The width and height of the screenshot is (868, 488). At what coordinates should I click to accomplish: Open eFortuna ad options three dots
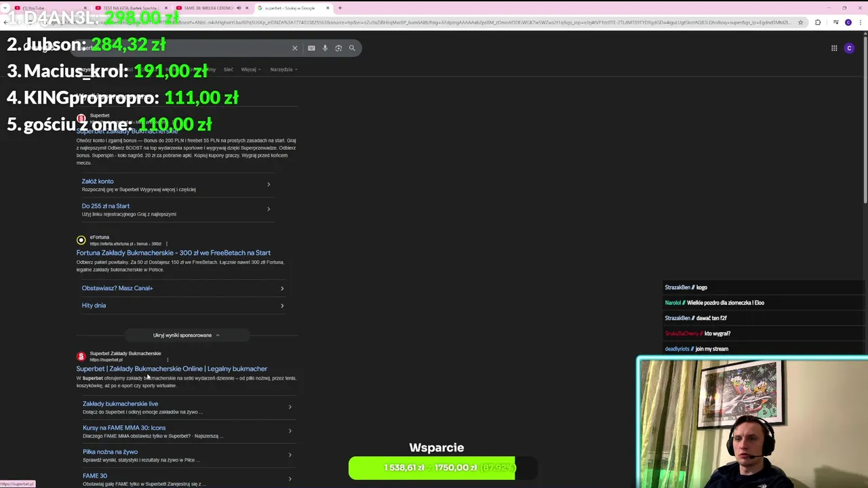click(166, 243)
